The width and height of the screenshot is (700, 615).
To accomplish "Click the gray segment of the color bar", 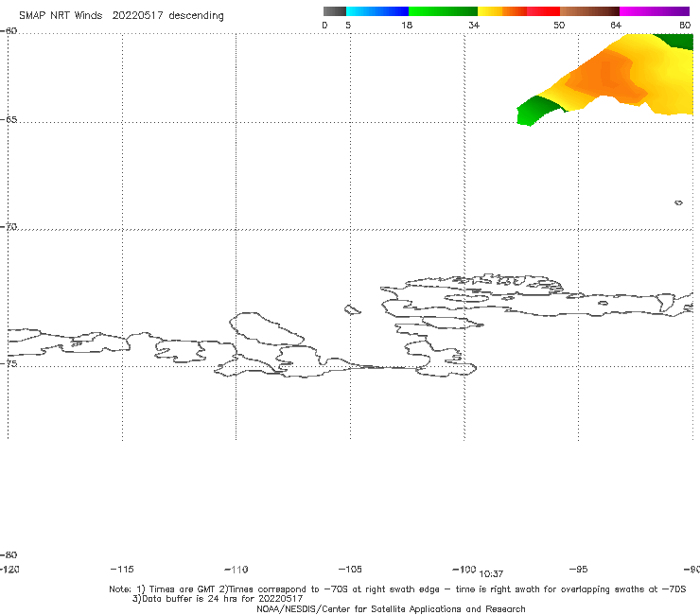I will tap(335, 11).
